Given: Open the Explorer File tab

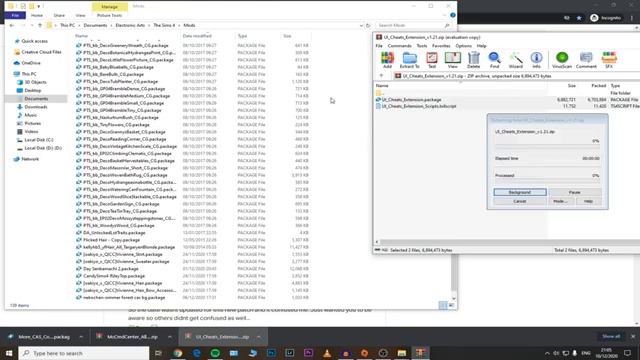Looking at the screenshot, I should click(15, 15).
